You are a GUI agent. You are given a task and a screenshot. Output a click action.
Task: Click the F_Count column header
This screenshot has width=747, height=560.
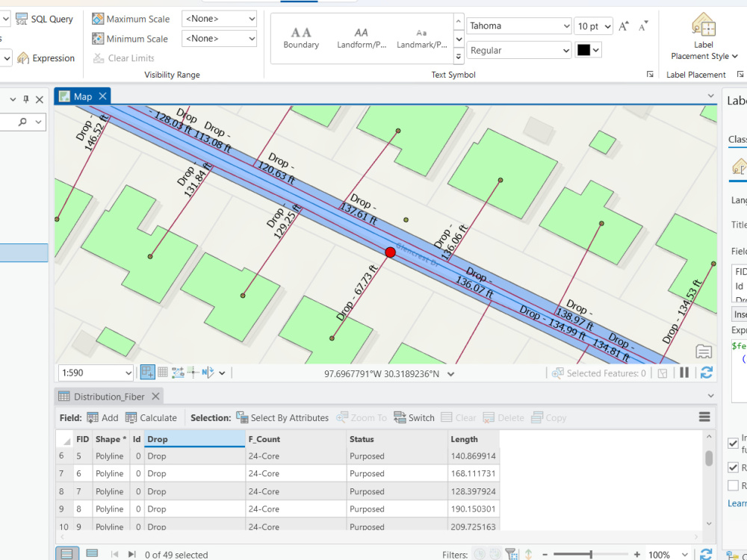(x=296, y=439)
